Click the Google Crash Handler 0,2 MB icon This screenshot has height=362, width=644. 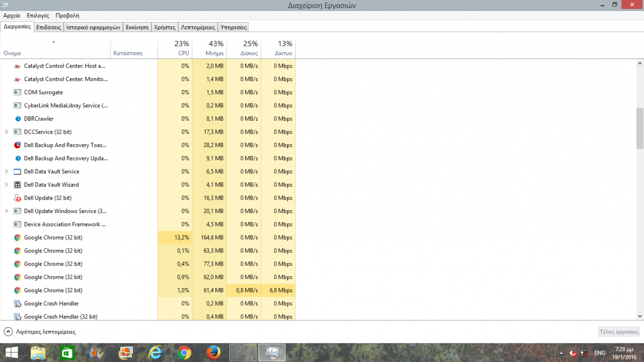17,304
